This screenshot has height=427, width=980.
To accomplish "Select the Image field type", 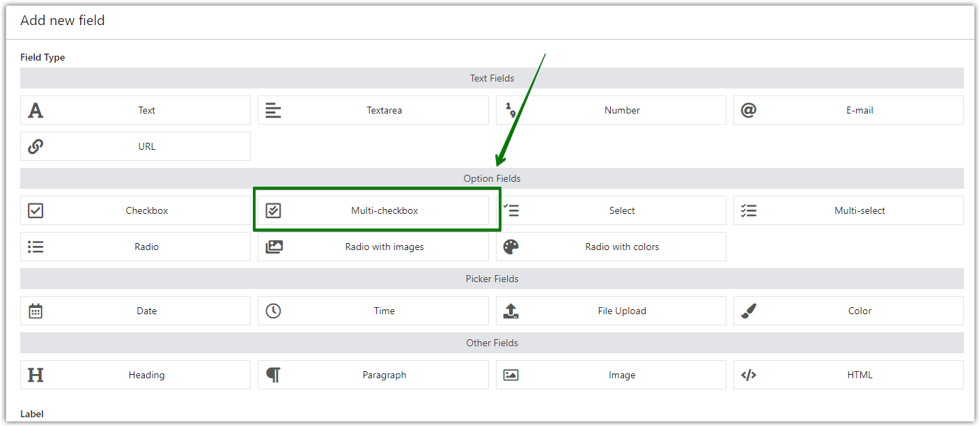I will [x=611, y=375].
